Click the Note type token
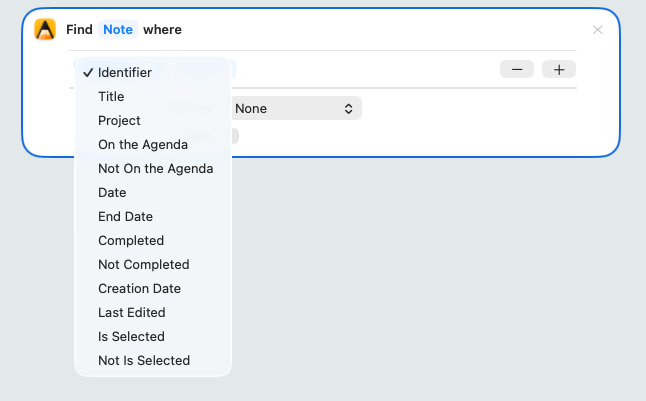The height and width of the screenshot is (401, 646). tap(118, 30)
